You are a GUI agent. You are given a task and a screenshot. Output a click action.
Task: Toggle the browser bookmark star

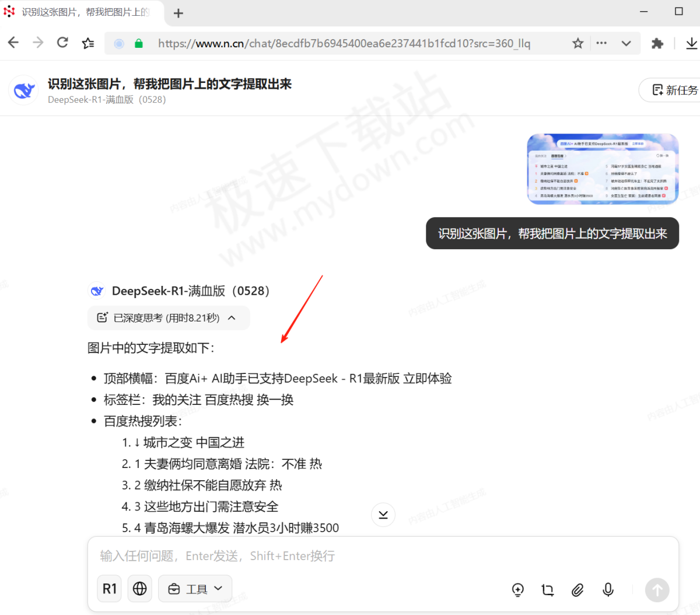577,43
